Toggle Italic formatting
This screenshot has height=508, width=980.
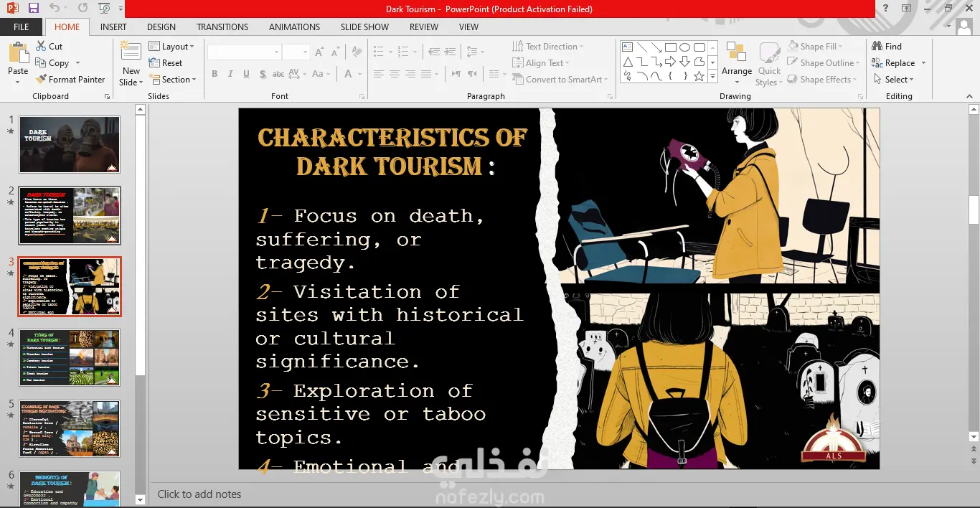[230, 74]
